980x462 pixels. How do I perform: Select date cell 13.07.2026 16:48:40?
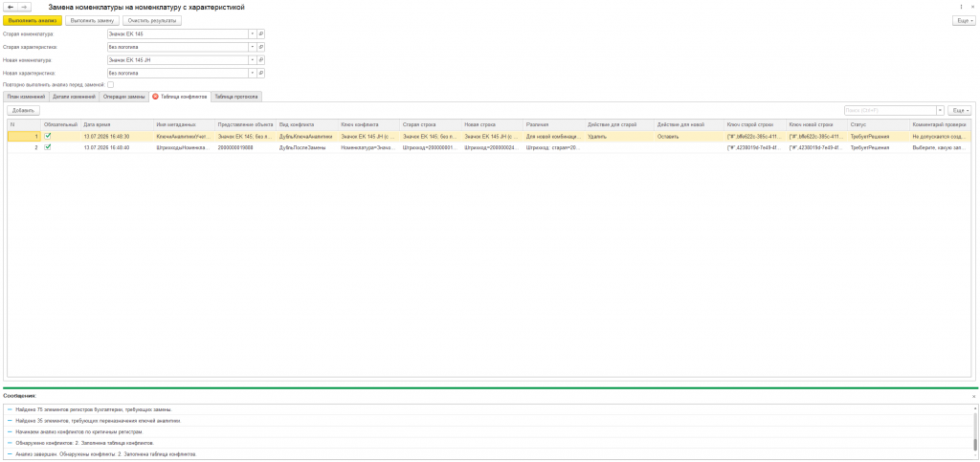(117, 148)
